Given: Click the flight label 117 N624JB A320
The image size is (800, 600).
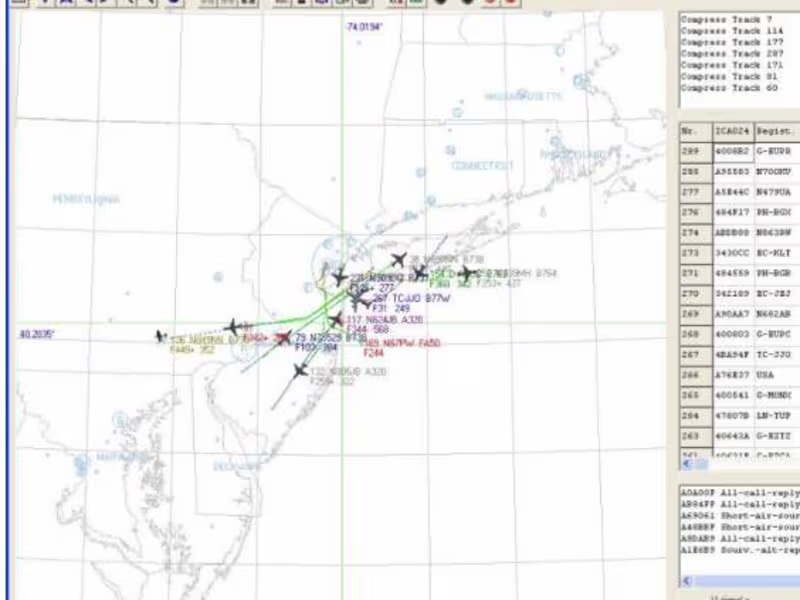Looking at the screenshot, I should 384,320.
